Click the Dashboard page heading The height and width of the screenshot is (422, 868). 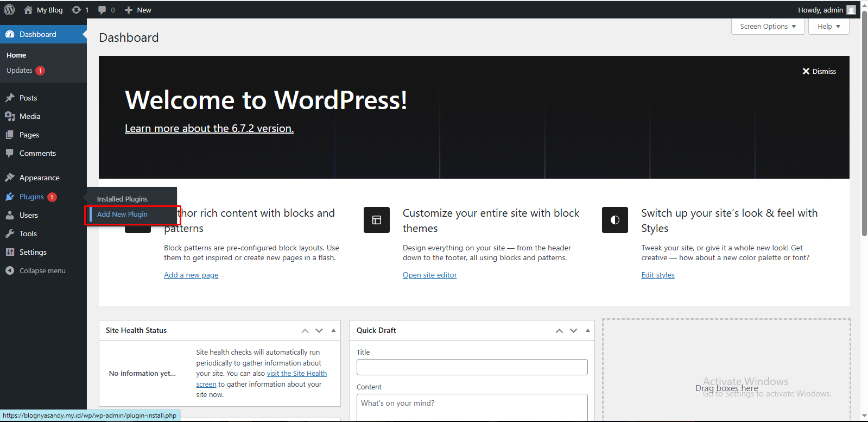[x=129, y=37]
